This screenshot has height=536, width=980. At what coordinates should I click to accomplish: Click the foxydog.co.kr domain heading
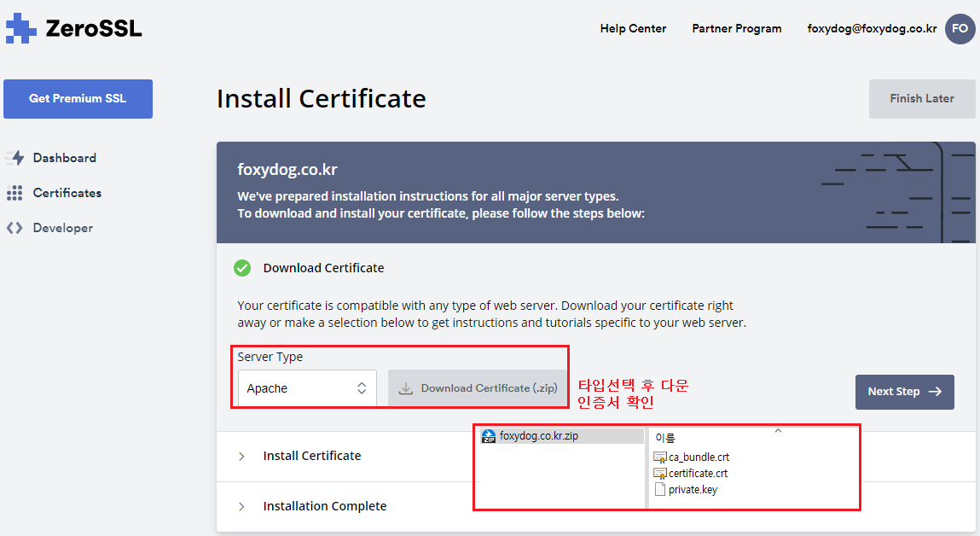click(x=287, y=170)
